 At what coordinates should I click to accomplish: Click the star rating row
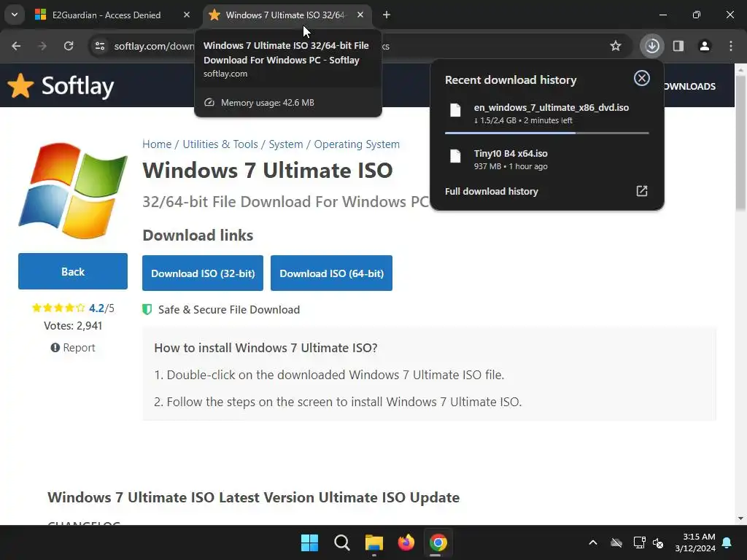[x=58, y=308]
